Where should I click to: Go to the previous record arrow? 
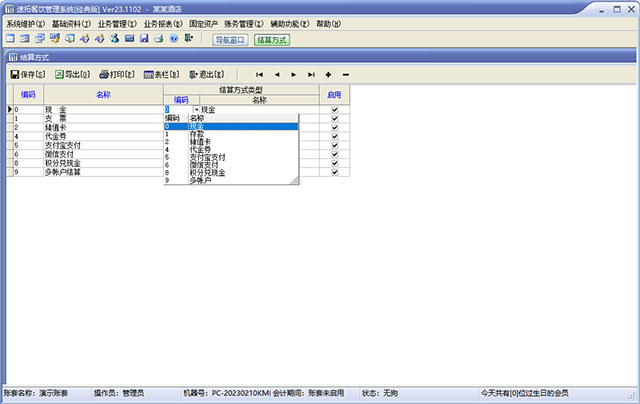click(277, 75)
